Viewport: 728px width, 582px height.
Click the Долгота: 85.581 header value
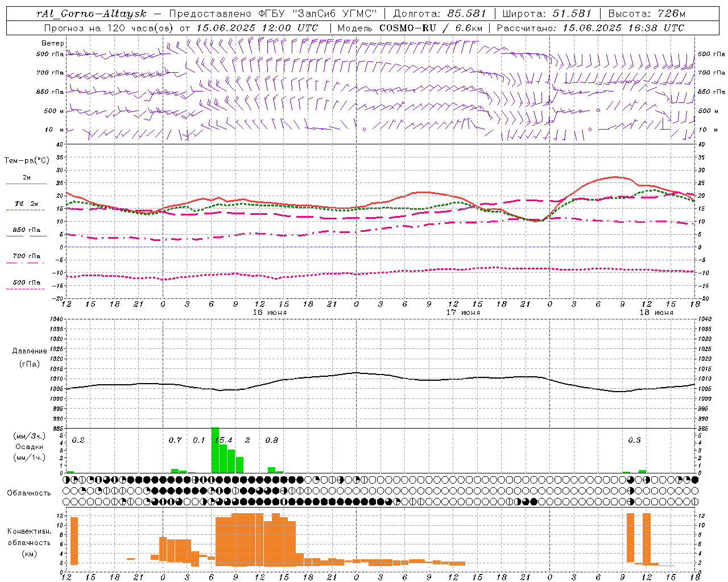441,14
